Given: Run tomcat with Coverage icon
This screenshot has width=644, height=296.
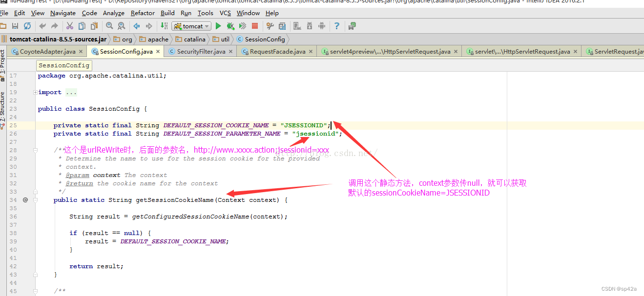Looking at the screenshot, I should (243, 26).
